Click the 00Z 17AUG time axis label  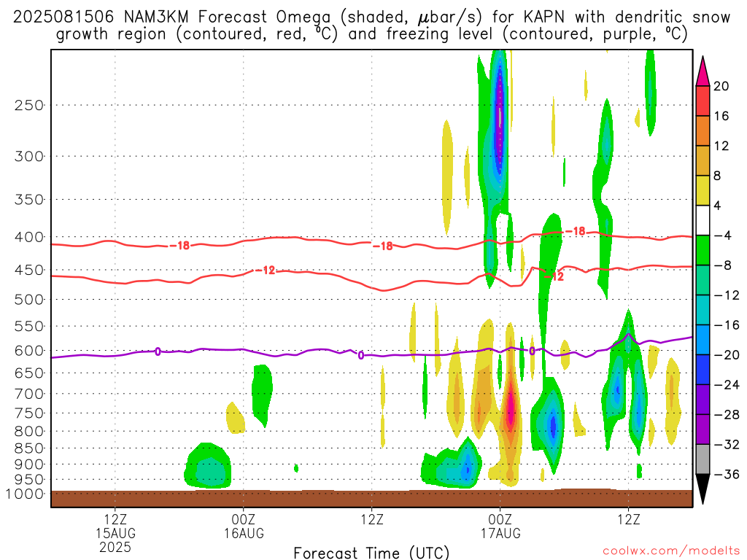(x=500, y=526)
